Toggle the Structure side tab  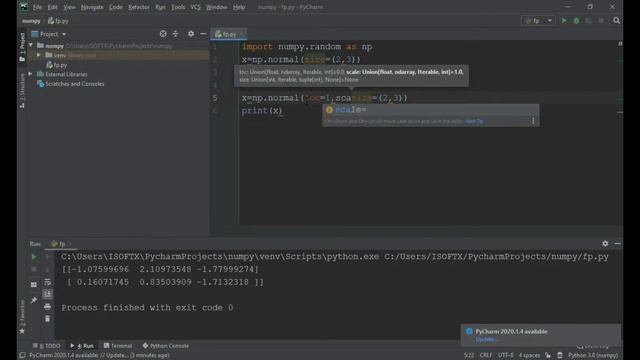click(x=22, y=91)
